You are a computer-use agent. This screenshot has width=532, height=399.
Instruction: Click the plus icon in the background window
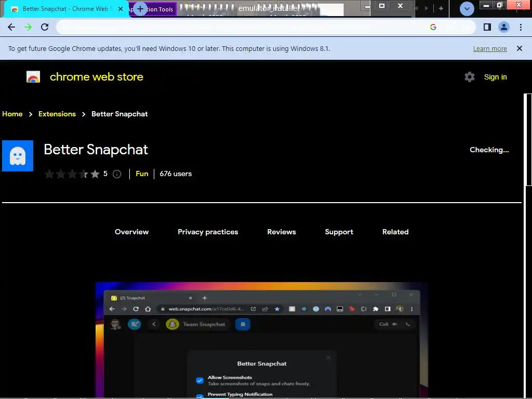441,8
